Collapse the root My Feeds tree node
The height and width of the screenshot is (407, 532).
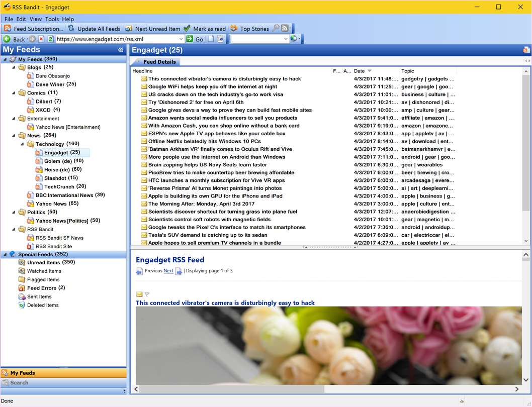click(5, 59)
